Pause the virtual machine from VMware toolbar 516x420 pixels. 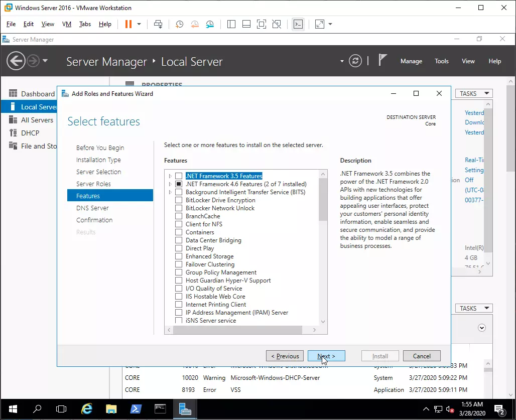(128, 24)
